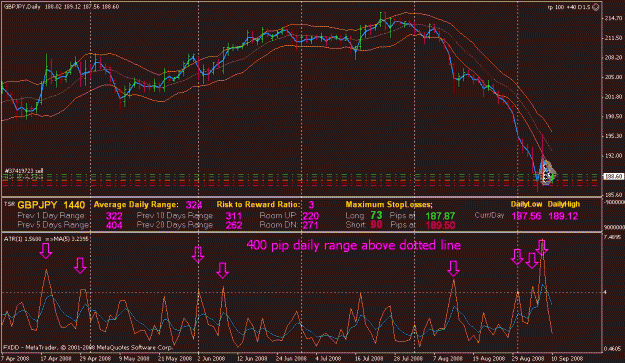Click the ATR(1) indicator value label
Viewport: 625px width, 363px height.
(21, 239)
